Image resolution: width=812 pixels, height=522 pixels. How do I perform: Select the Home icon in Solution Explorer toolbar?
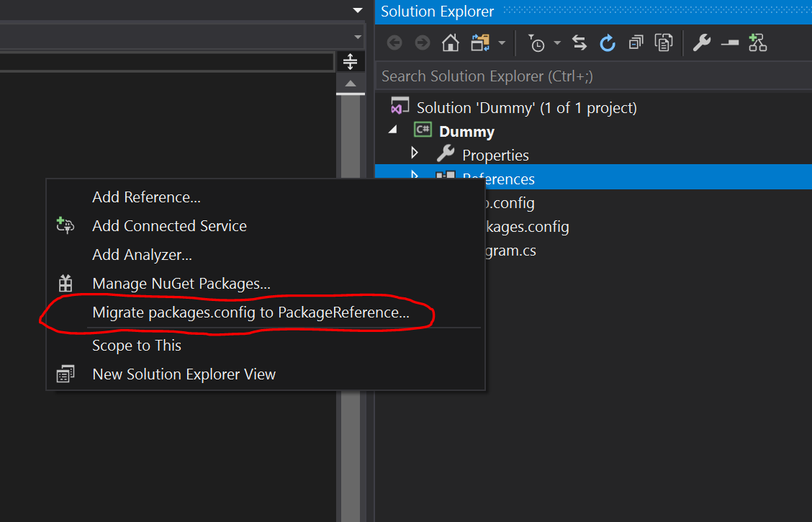[451, 42]
